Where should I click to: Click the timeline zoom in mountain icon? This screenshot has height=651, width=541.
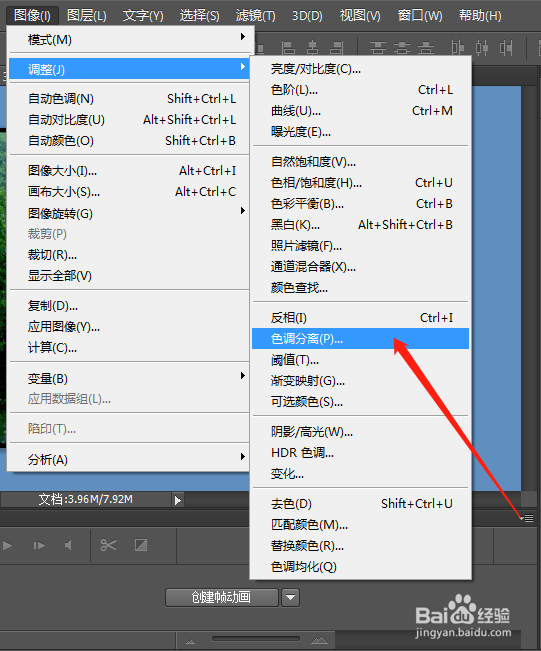(319, 641)
